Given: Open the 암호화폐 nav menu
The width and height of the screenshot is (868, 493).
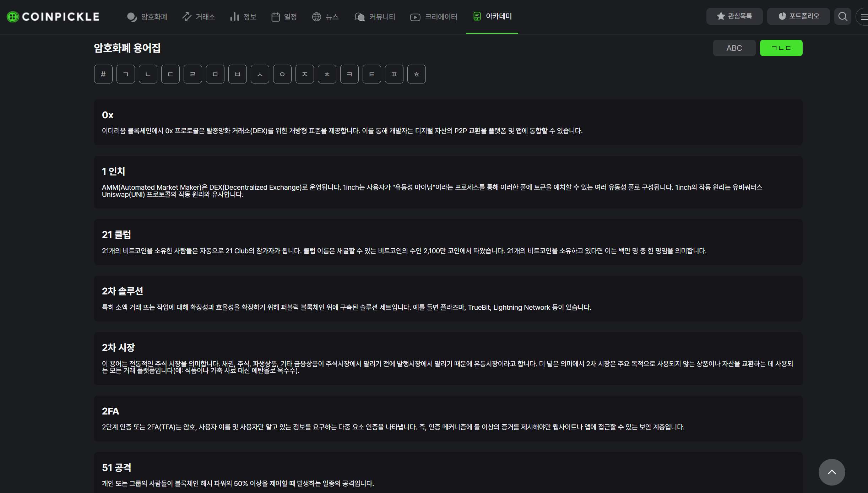Looking at the screenshot, I should (x=147, y=17).
